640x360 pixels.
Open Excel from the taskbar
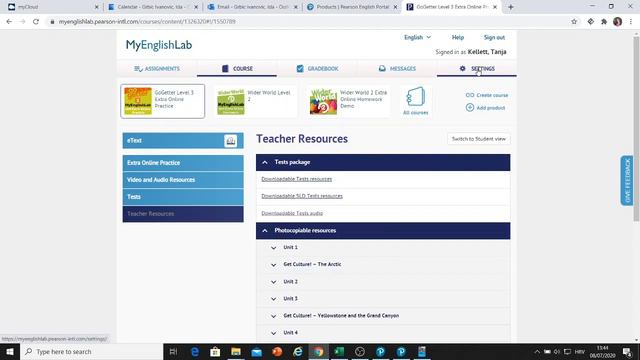point(339,351)
